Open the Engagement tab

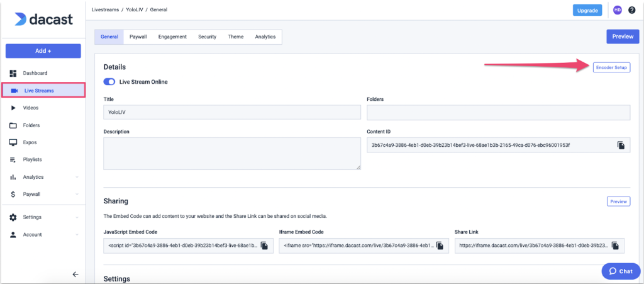tap(172, 37)
